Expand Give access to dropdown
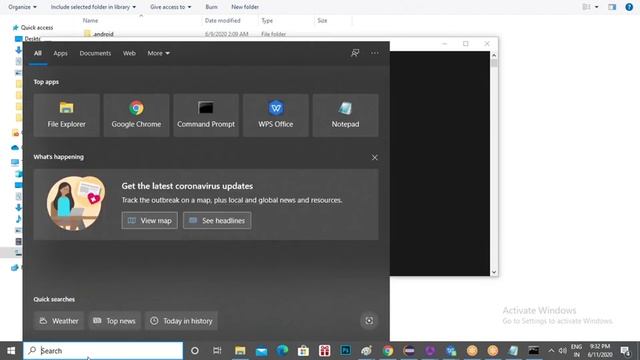640x360 pixels. point(170,7)
